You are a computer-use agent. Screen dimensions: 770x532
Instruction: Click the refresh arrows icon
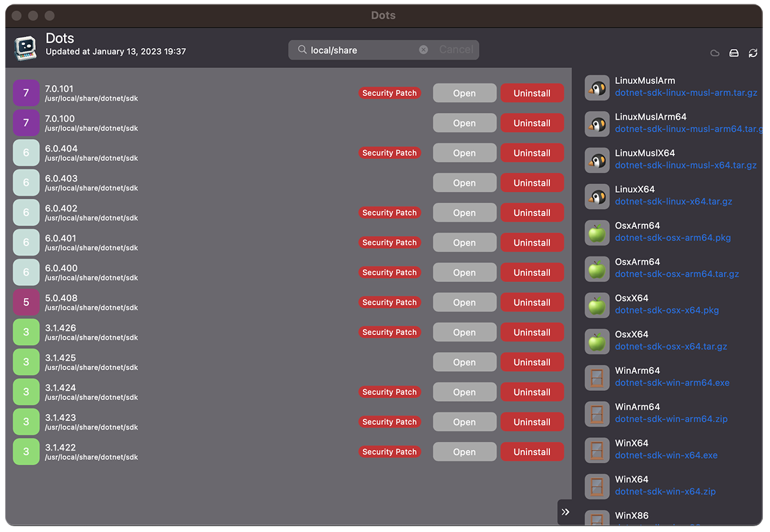[753, 53]
